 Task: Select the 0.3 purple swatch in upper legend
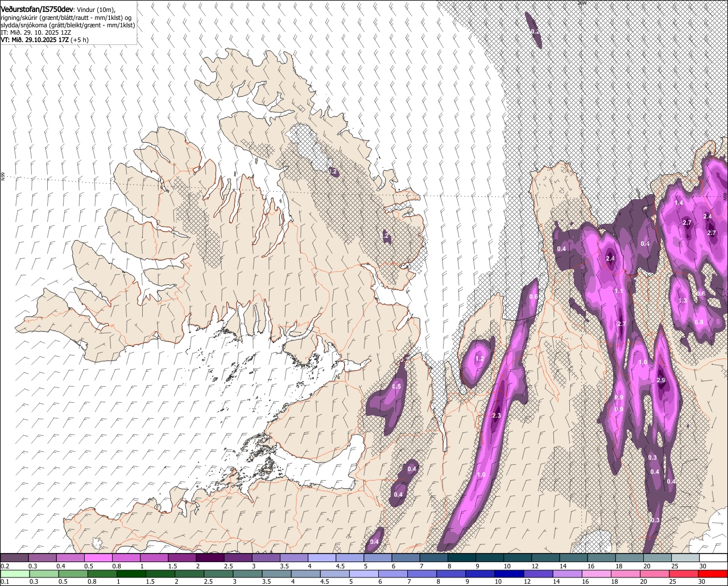[x=42, y=558]
